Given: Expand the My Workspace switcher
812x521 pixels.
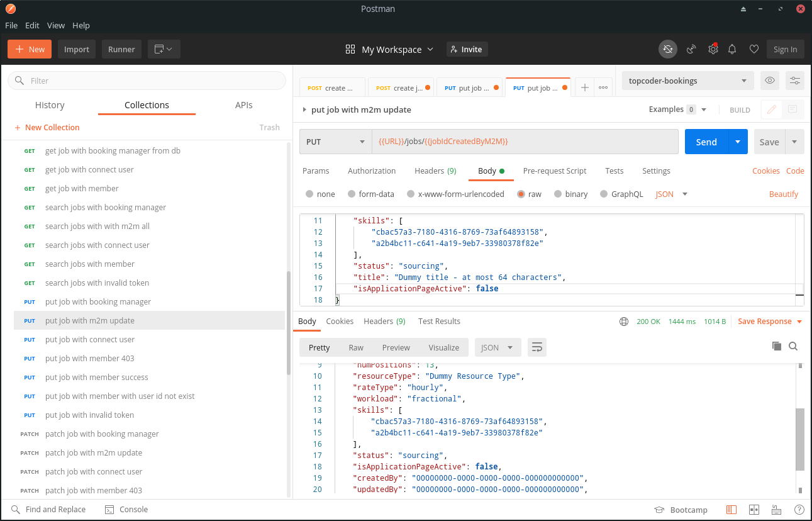Looking at the screenshot, I should 389,49.
